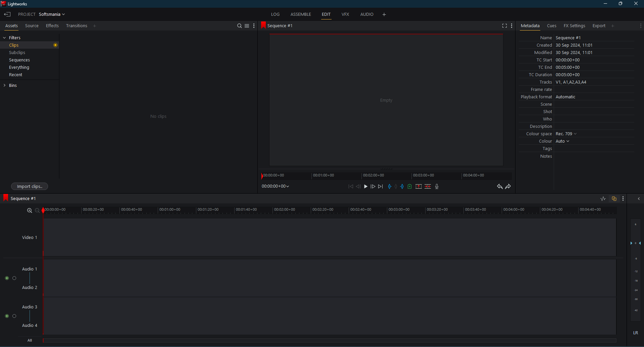Click the red Sequence #1 flag in the timeline header
644x347 pixels.
5,198
